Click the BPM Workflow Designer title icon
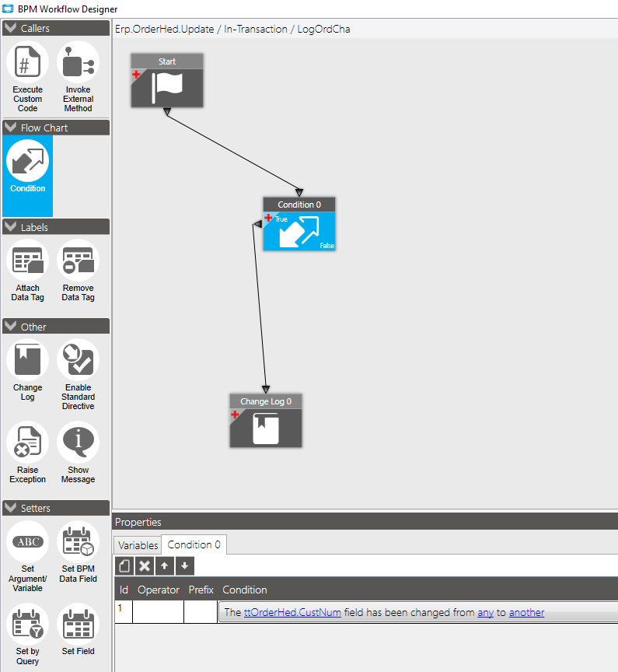 [8, 9]
